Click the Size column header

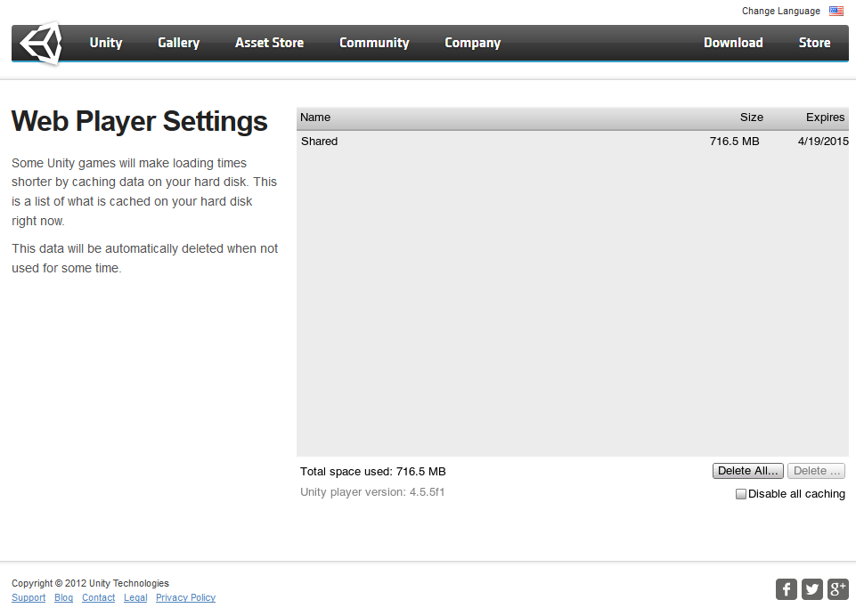(751, 118)
